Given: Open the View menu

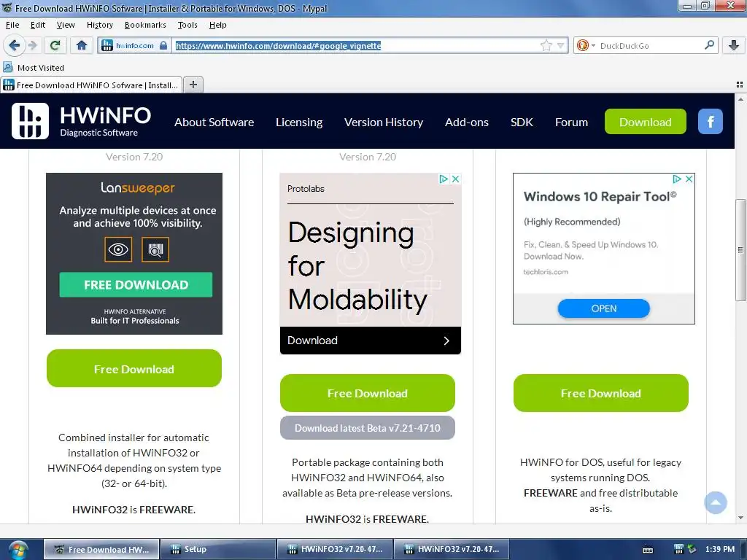Looking at the screenshot, I should 66,25.
